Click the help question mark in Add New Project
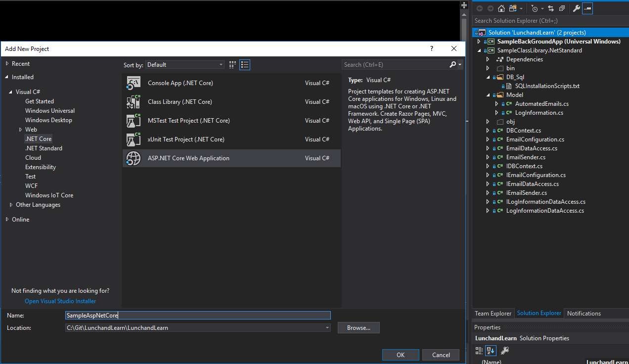 point(432,48)
